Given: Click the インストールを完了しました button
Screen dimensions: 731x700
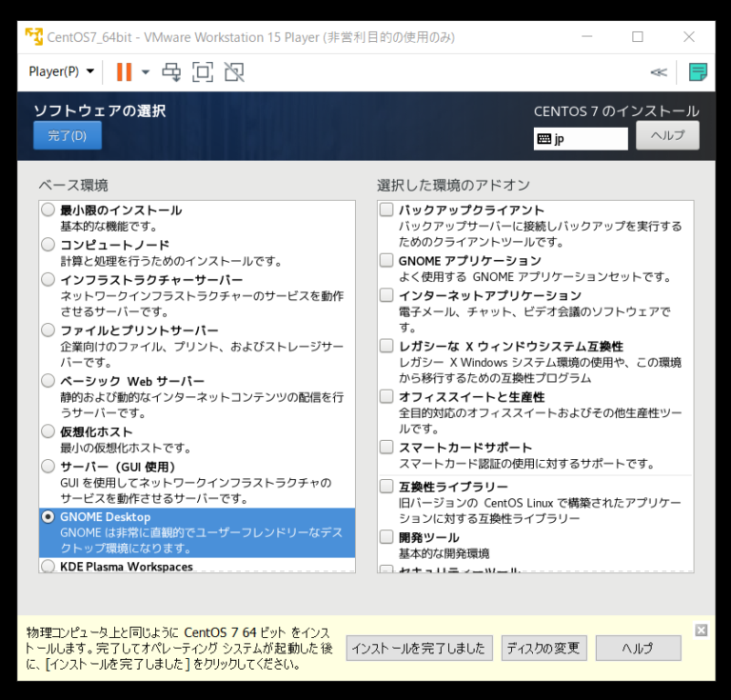Looking at the screenshot, I should 419,648.
